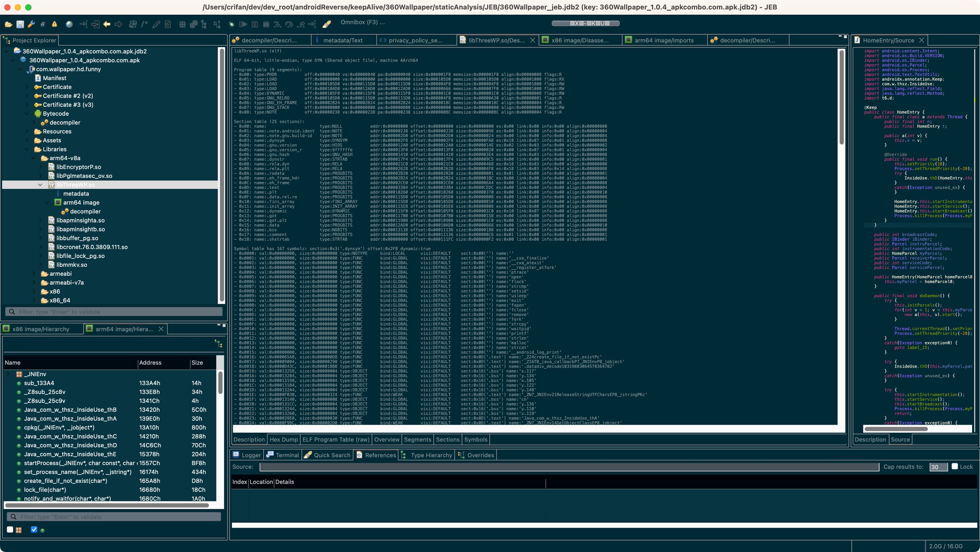Expand the _JNIEnv hierarchy node
The image size is (980, 552).
[8, 374]
